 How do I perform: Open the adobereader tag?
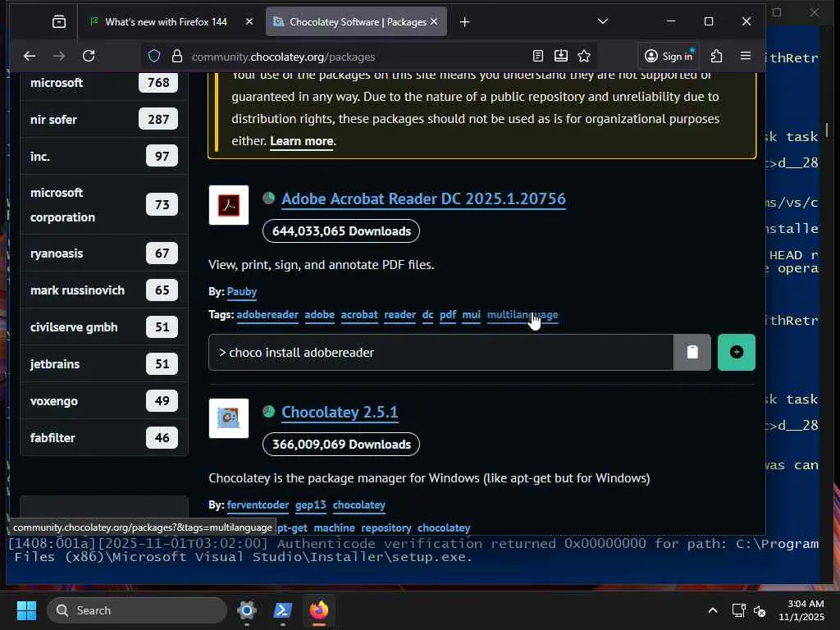[267, 314]
